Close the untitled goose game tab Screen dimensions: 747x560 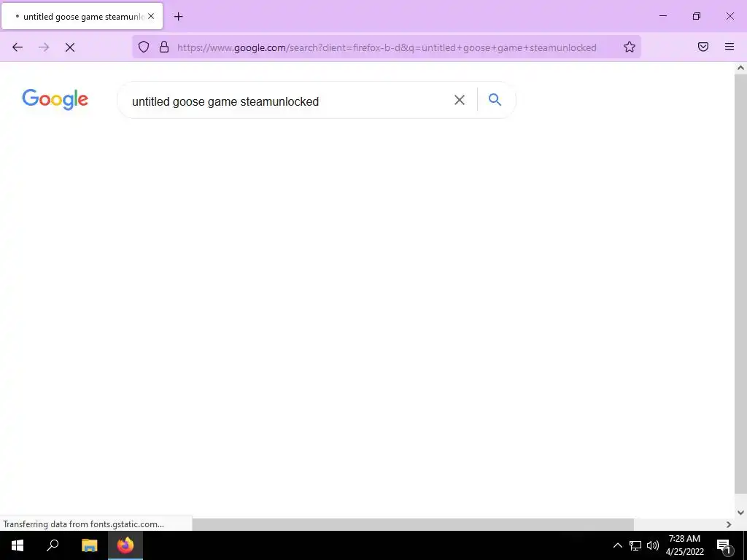click(x=151, y=16)
